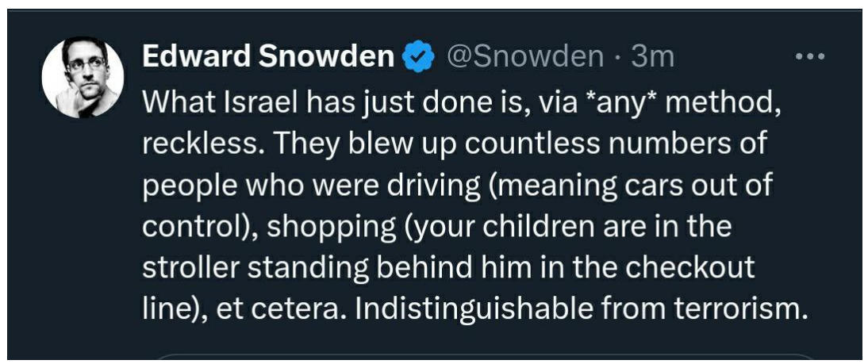
Task: Click the "3m" post timestamp
Action: (x=653, y=57)
